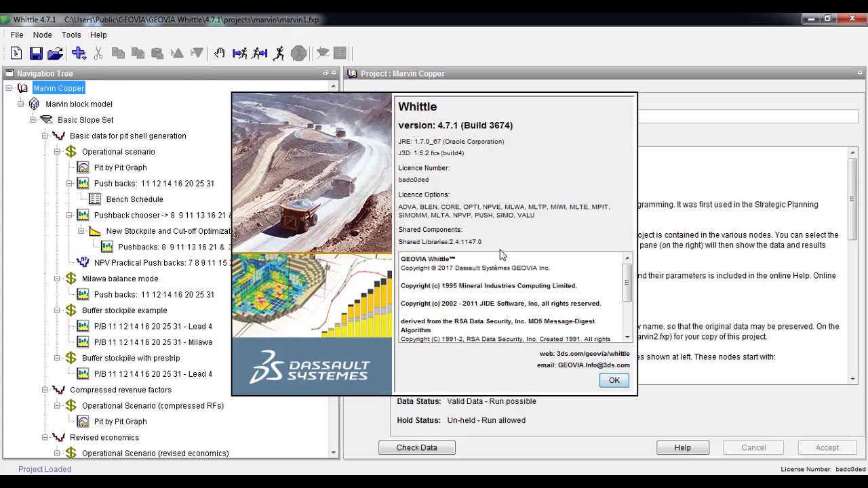
Task: Click the Project panel book icon in header
Action: (x=353, y=73)
